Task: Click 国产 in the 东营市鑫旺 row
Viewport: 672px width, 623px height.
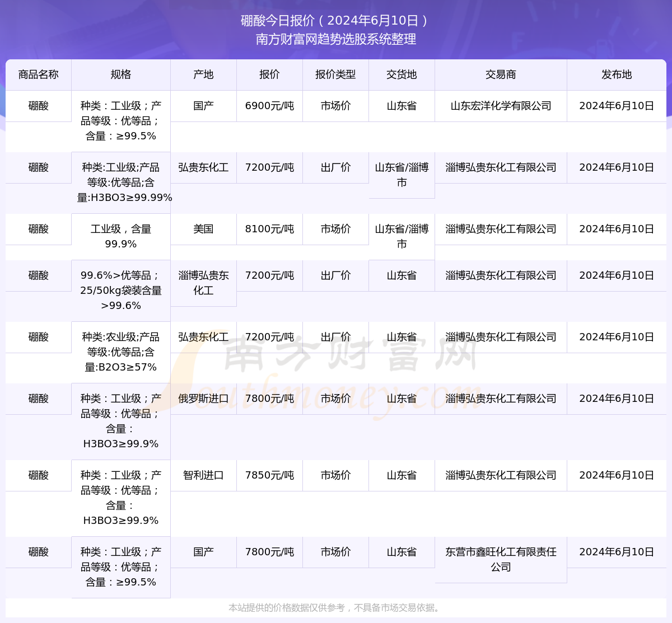Action: pyautogui.click(x=203, y=552)
